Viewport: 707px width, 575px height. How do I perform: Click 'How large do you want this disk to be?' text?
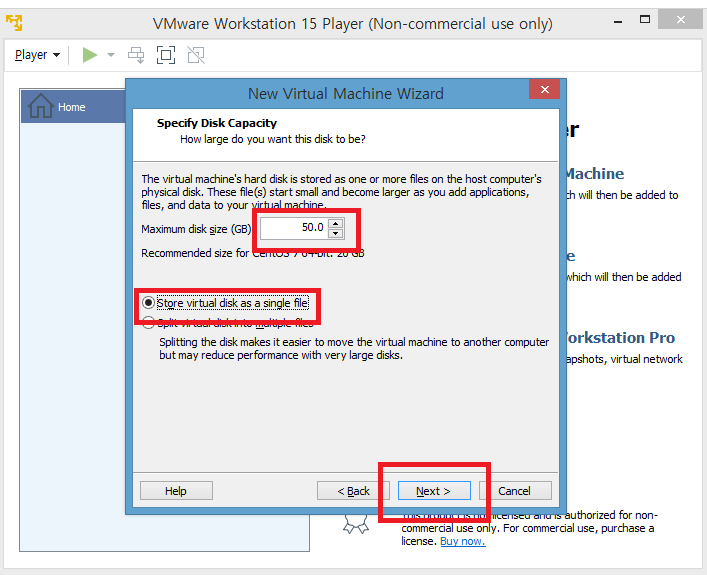pos(273,139)
